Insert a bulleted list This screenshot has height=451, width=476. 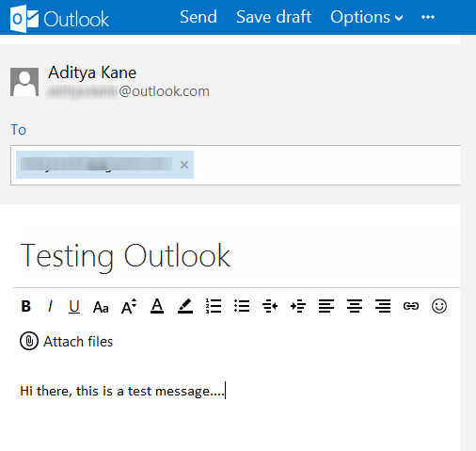pos(242,306)
